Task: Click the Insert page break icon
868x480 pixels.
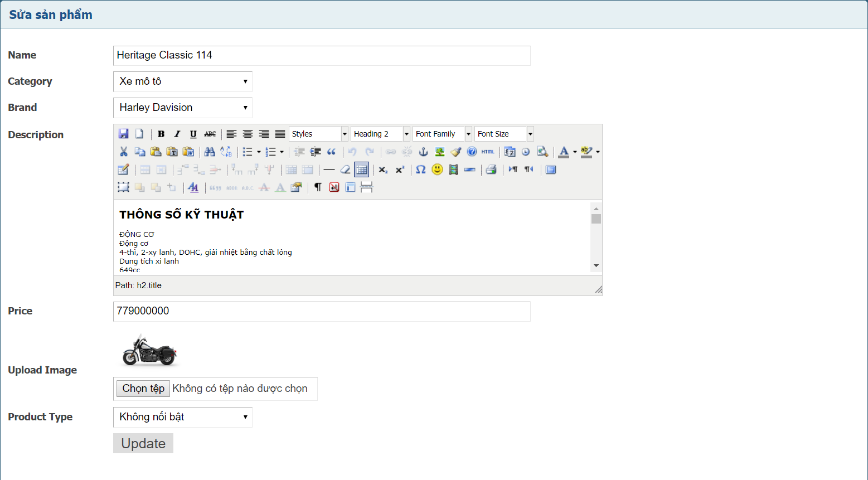Action: (x=366, y=187)
